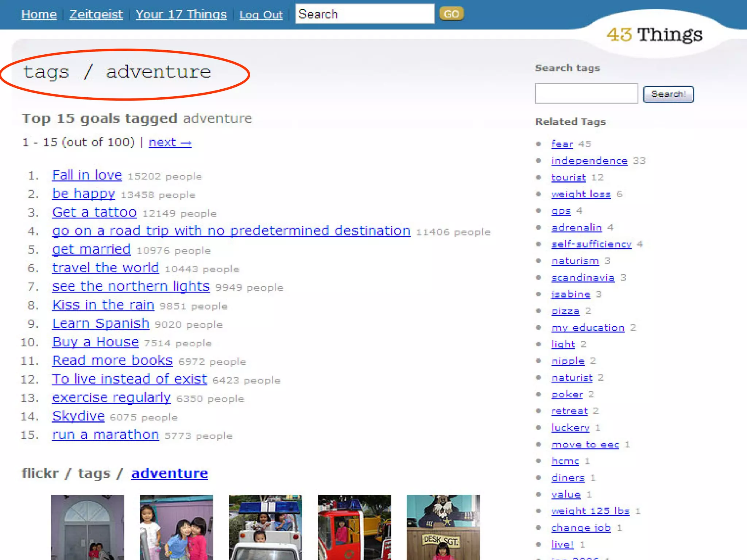The height and width of the screenshot is (560, 747).
Task: Open the Skydive goal link
Action: click(78, 416)
